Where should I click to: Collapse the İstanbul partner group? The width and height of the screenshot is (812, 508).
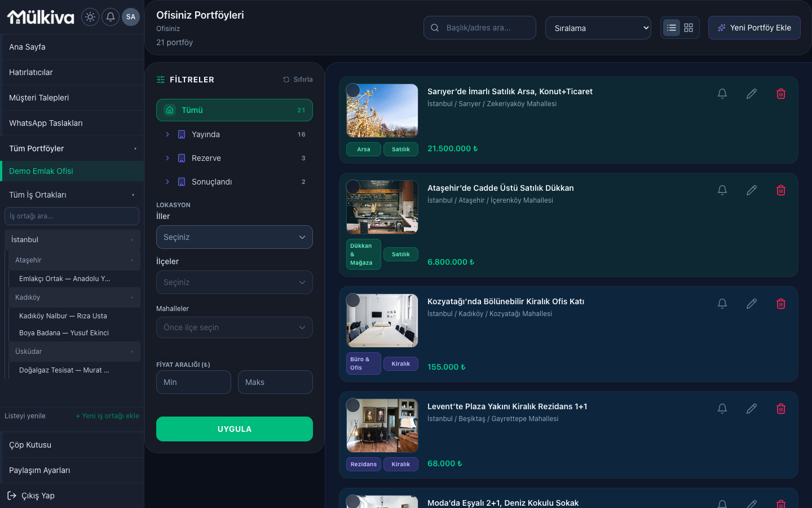click(132, 240)
